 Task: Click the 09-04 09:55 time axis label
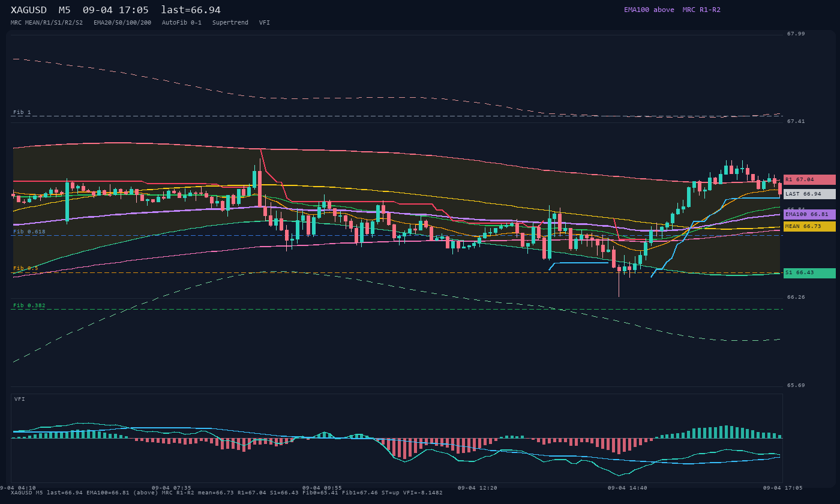(322, 488)
